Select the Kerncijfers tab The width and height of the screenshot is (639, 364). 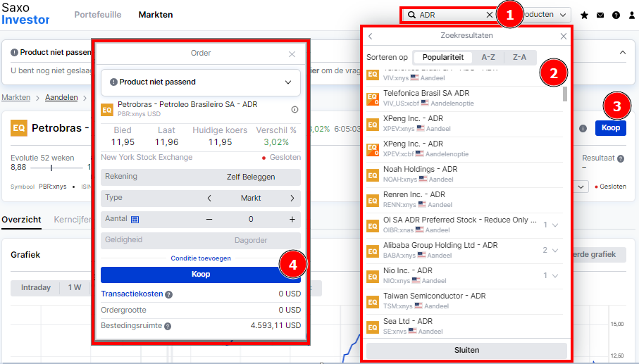(73, 220)
